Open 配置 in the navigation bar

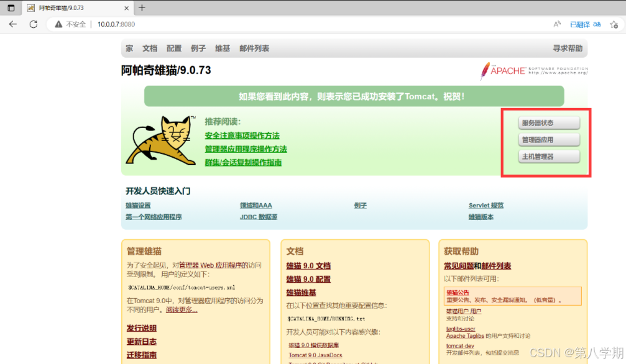pos(174,48)
